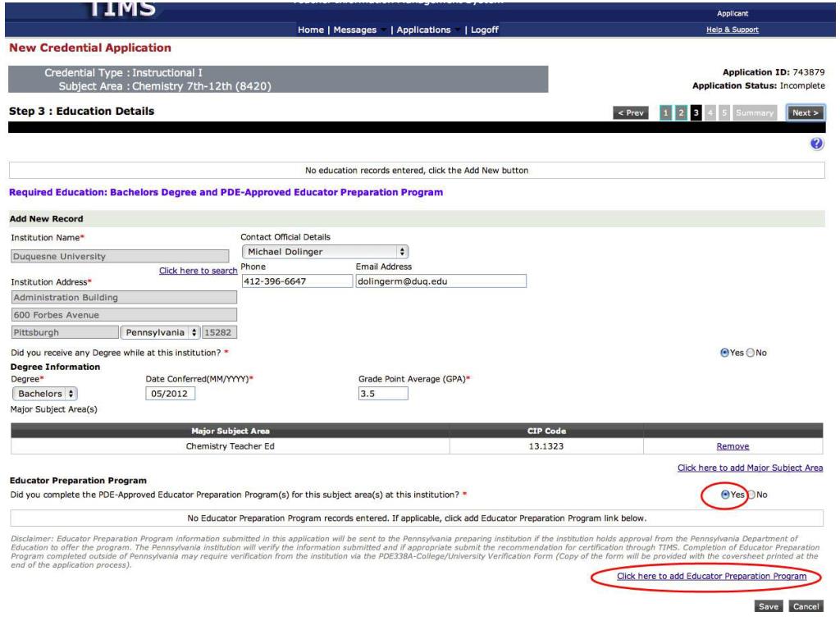Open the Summary step
This screenshot has width=840, height=630.
755,112
